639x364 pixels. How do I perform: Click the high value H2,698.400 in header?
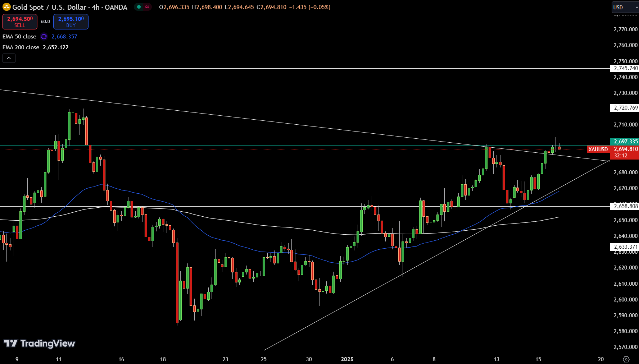click(x=207, y=7)
